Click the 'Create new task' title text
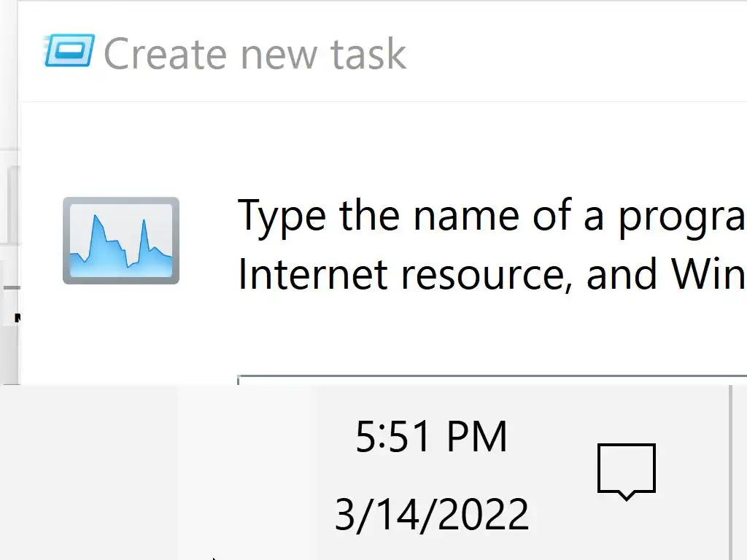This screenshot has width=747, height=560. (255, 54)
